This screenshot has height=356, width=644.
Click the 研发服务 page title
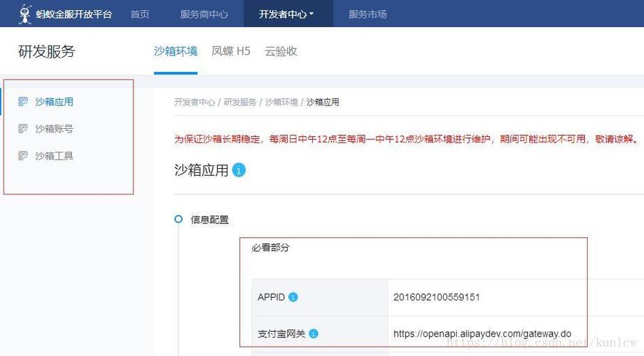pyautogui.click(x=47, y=52)
